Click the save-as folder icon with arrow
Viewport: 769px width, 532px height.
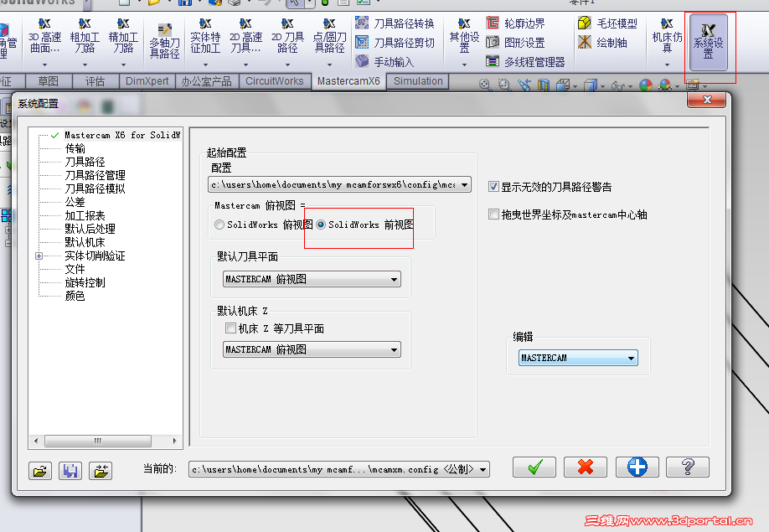(x=101, y=471)
